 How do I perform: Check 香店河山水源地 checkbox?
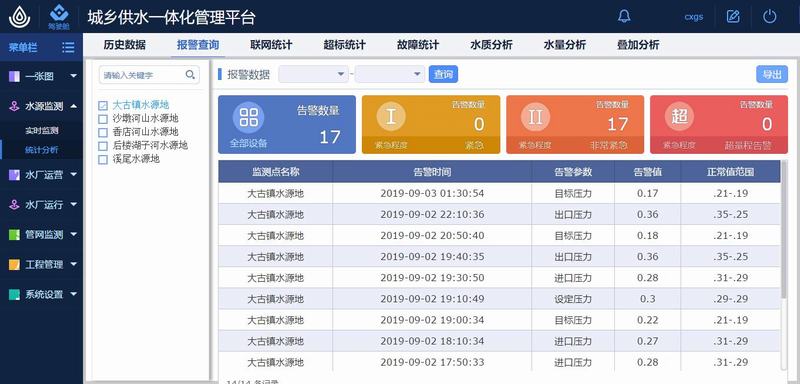pyautogui.click(x=103, y=133)
